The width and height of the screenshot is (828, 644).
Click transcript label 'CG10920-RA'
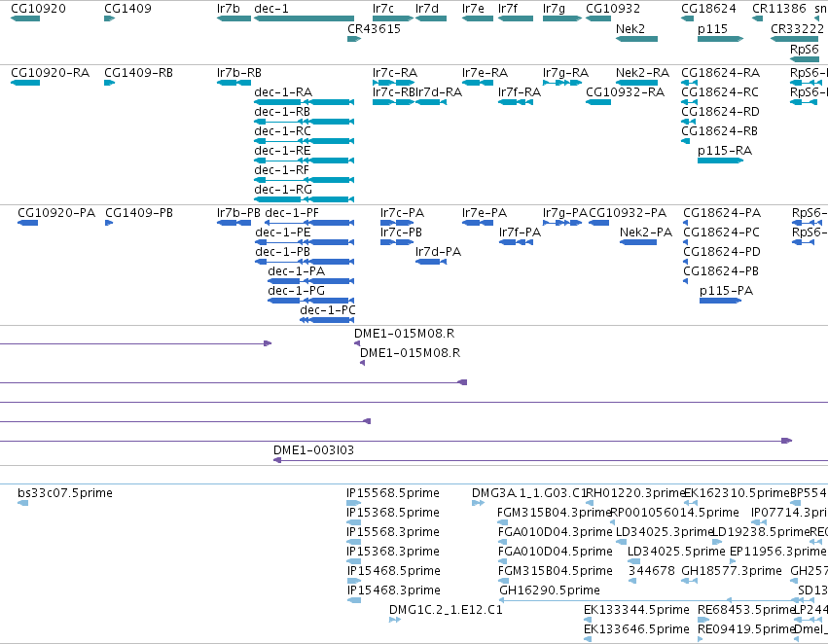coord(51,73)
